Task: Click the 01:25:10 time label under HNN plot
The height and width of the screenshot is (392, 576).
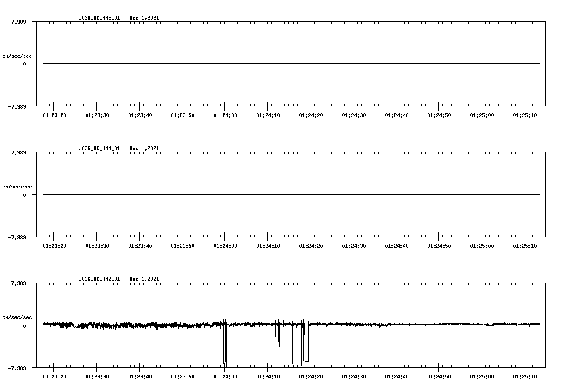Action: [x=525, y=246]
